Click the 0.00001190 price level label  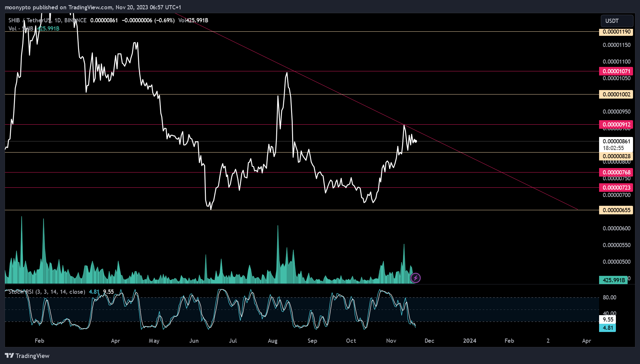[x=616, y=32]
